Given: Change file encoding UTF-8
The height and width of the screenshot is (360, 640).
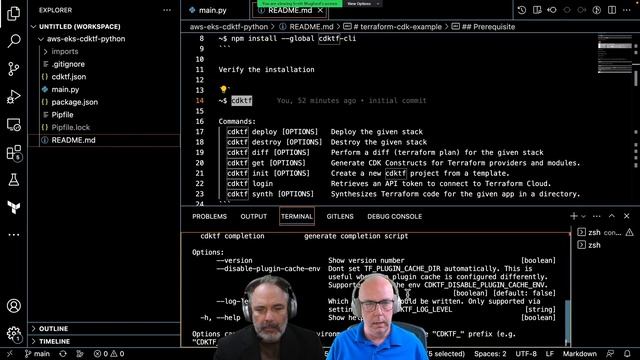Looking at the screenshot, I should click(x=526, y=354).
